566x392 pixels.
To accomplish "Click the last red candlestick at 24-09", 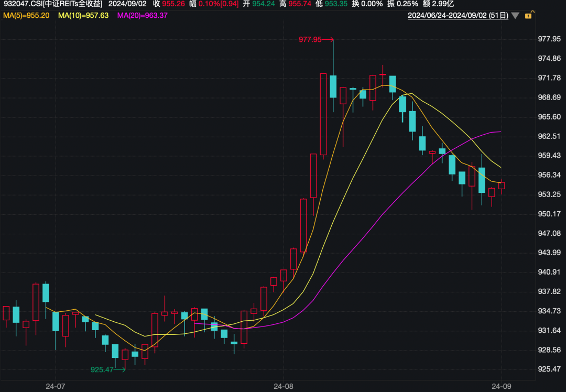I will point(502,186).
